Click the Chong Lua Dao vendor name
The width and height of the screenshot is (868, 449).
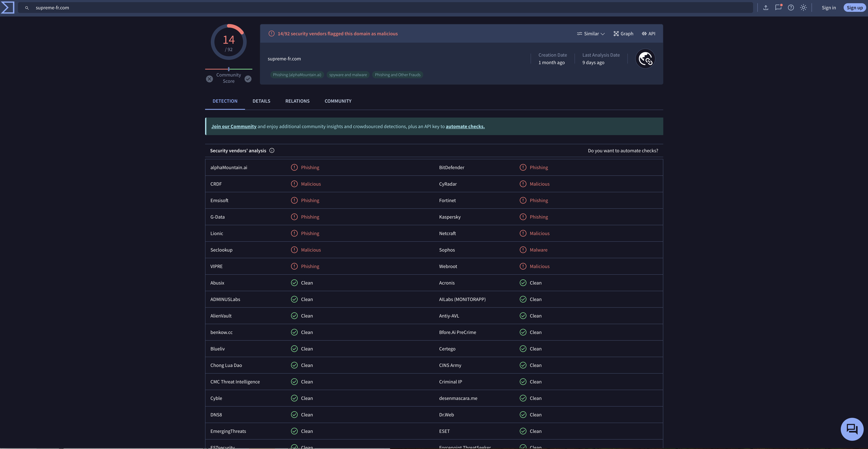coord(226,366)
